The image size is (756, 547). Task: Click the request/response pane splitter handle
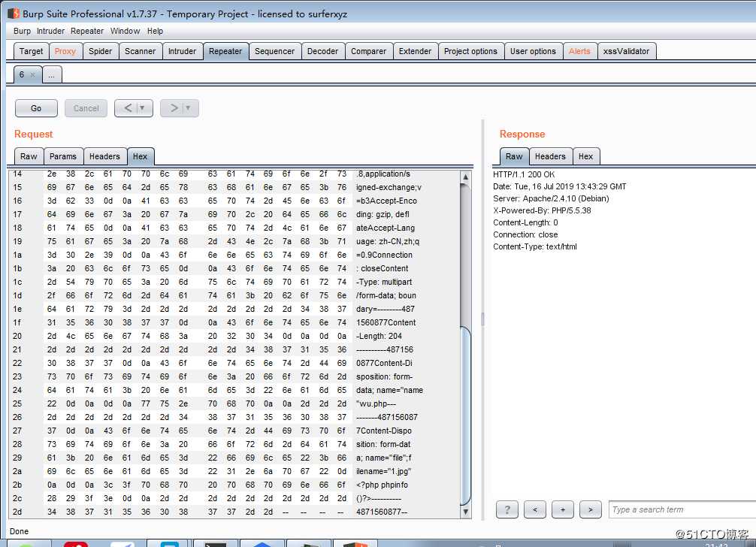point(482,319)
